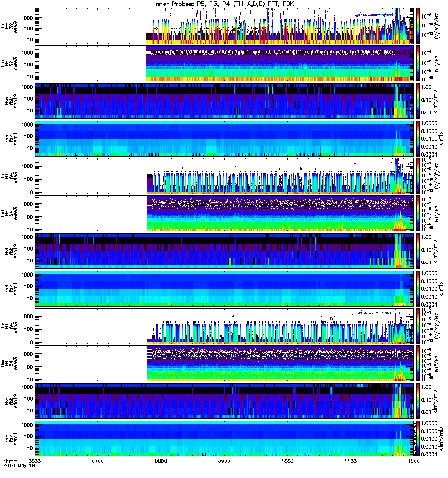Viewport: 448px width, 478px height.
Task: Click the color bar of thd fbk edc12 panel
Action: click(418, 251)
